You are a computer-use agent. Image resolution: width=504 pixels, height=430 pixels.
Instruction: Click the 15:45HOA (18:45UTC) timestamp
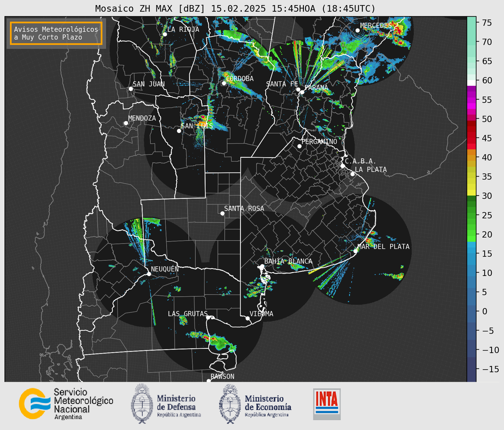pos(323,9)
